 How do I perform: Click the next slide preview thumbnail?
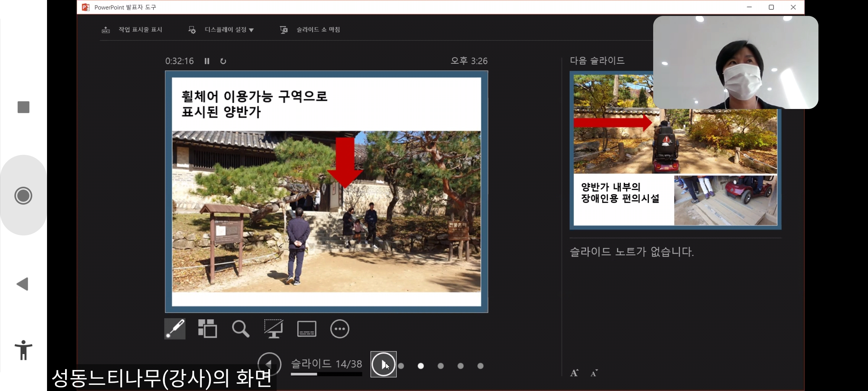[676, 150]
